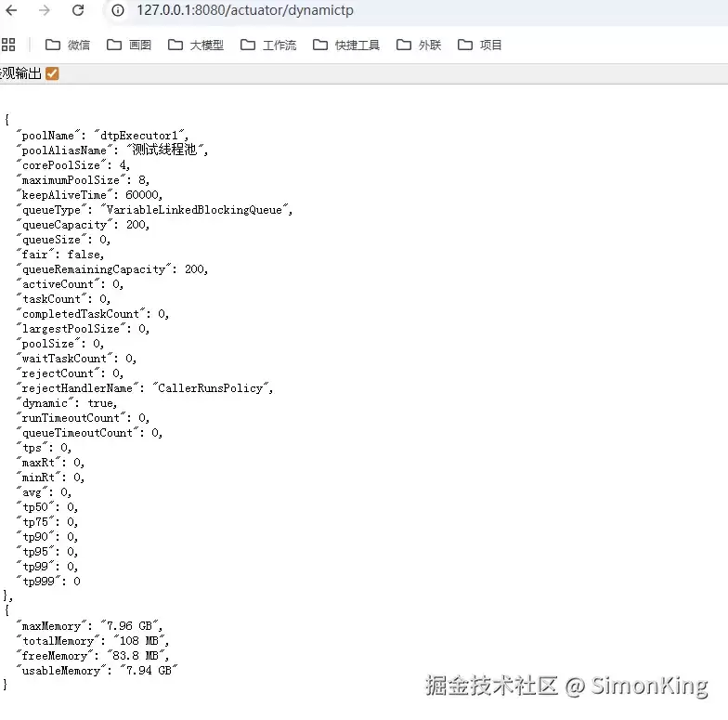This screenshot has width=728, height=720.
Task: Click the queueRemainingCapacity line
Action: (111, 269)
